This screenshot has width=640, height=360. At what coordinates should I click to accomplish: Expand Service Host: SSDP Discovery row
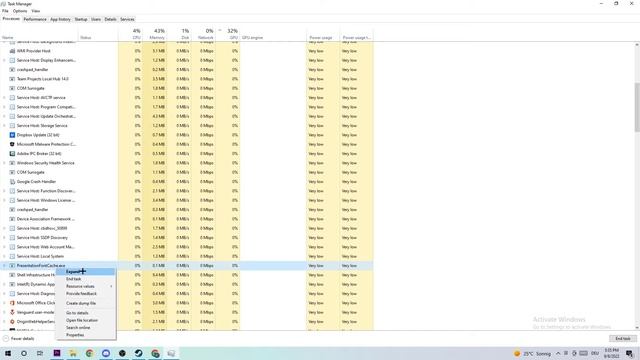4,238
